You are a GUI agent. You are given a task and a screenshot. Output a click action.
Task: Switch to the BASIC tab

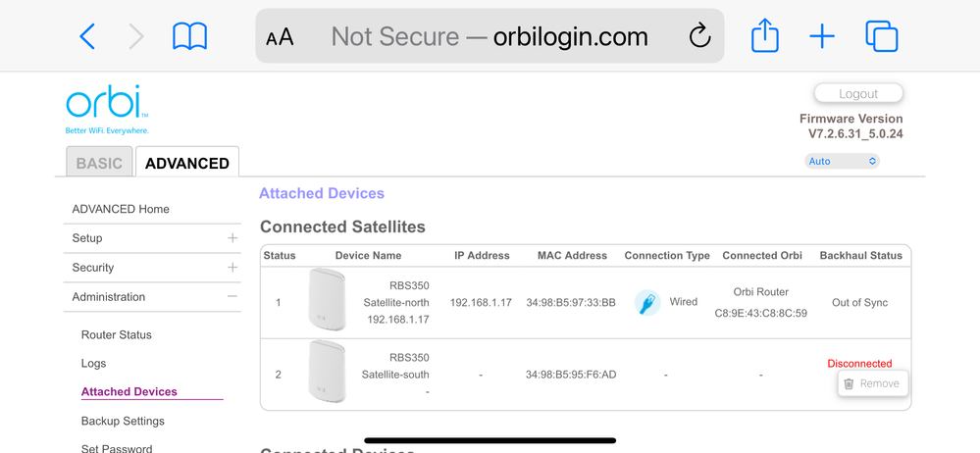tap(99, 163)
